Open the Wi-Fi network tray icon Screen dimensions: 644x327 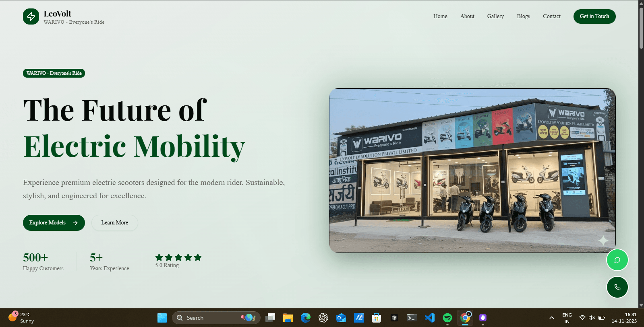582,318
